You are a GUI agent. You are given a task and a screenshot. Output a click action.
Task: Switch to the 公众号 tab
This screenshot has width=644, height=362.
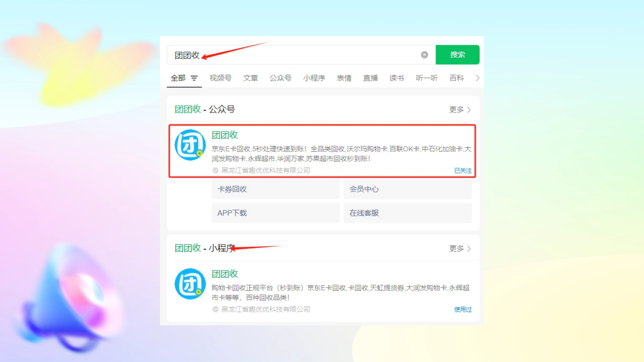280,78
